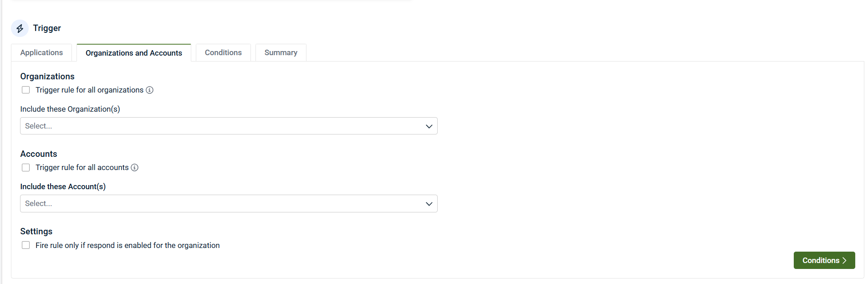Check Trigger rule for all accounts
The width and height of the screenshot is (868, 284).
[x=26, y=167]
